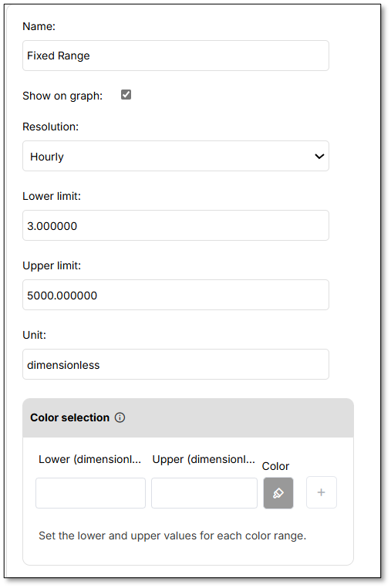Viewport: 391px width, 588px height.
Task: Add a new color range with plus
Action: [322, 492]
